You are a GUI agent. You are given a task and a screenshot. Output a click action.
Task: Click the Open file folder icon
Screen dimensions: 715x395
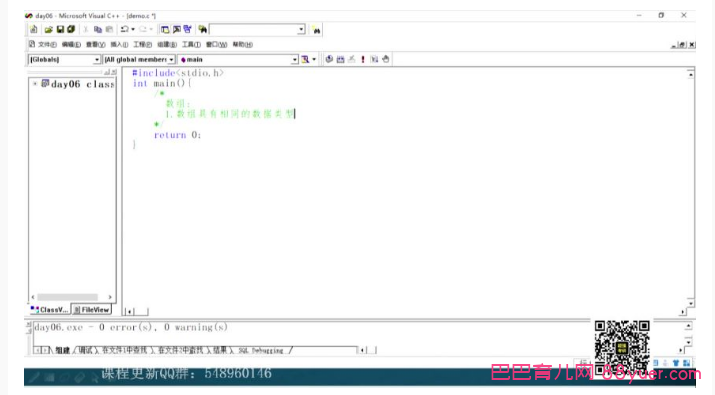pos(48,30)
